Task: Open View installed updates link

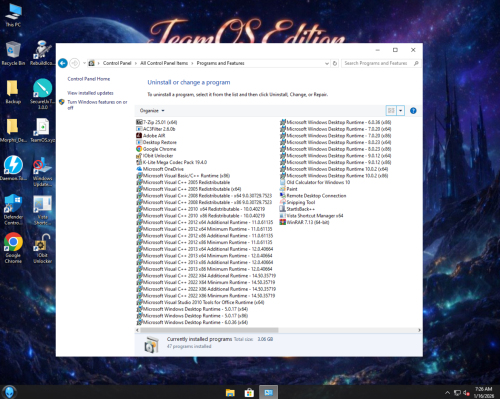Action: click(x=90, y=93)
